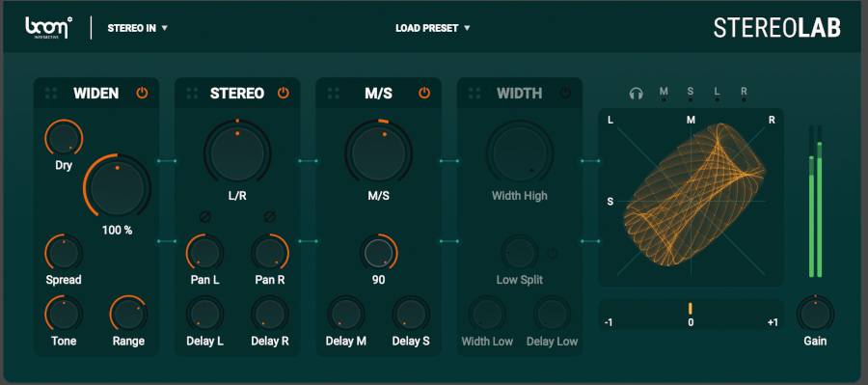Solo the S channel monitor
This screenshot has width=868, height=385.
(691, 94)
